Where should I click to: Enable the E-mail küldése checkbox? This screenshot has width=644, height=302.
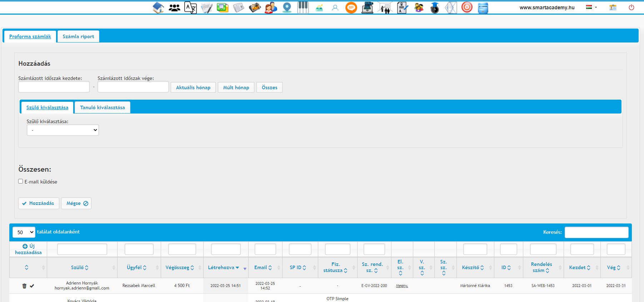21,181
